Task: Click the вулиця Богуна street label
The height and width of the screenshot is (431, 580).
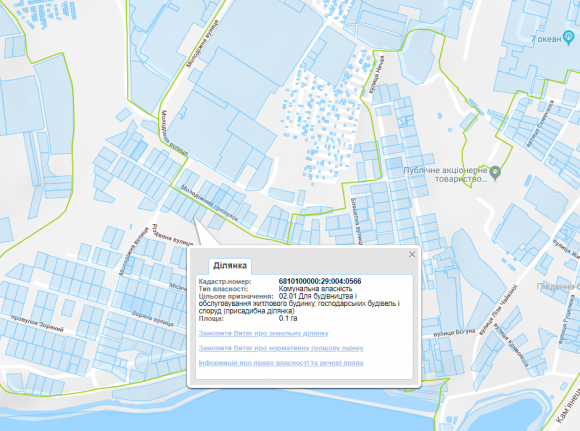Action: pyautogui.click(x=454, y=332)
